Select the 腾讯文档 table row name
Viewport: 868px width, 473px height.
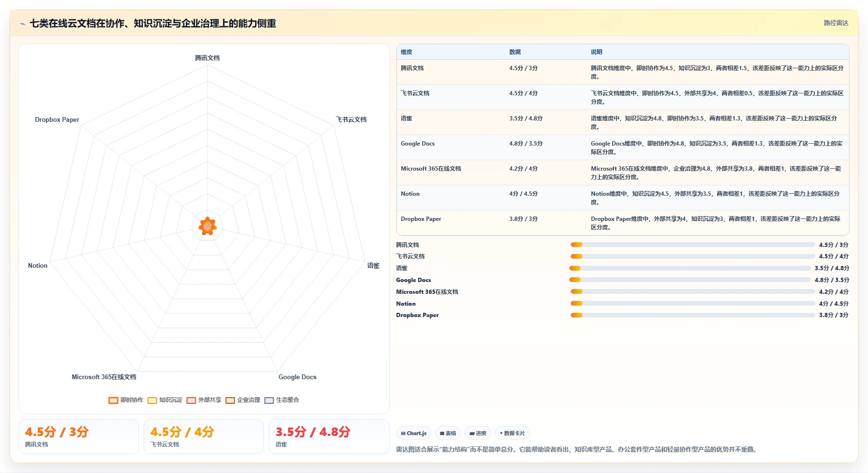pos(412,68)
